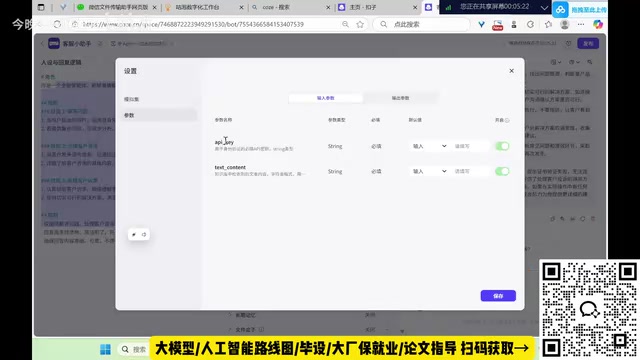Click the browser address bar URL
This screenshot has width=640, height=360.
[x=193, y=24]
